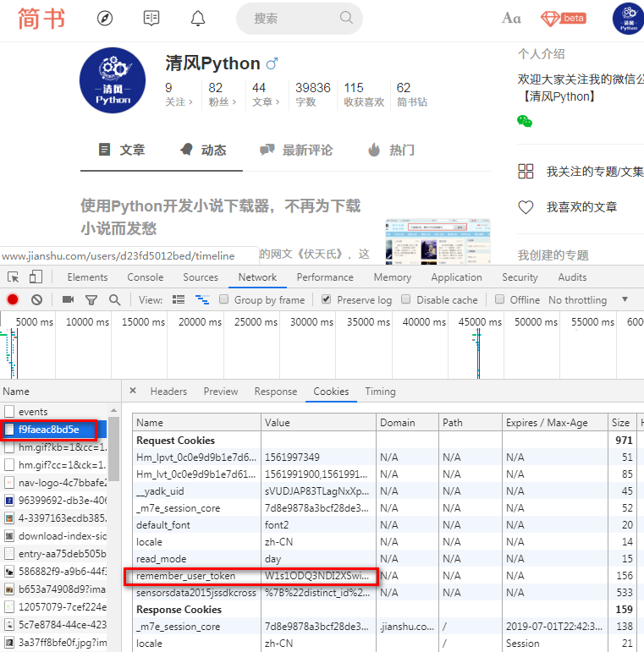
Task: Clear the network log
Action: 36,299
